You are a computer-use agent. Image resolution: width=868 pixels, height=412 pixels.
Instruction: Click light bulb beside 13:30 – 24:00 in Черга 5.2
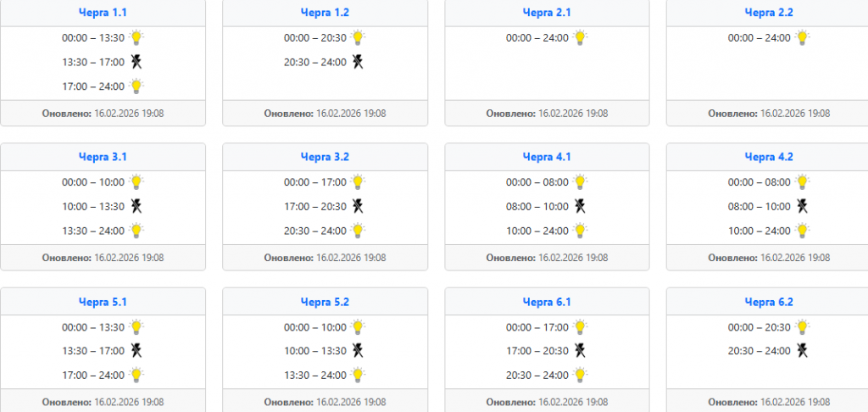[358, 375]
